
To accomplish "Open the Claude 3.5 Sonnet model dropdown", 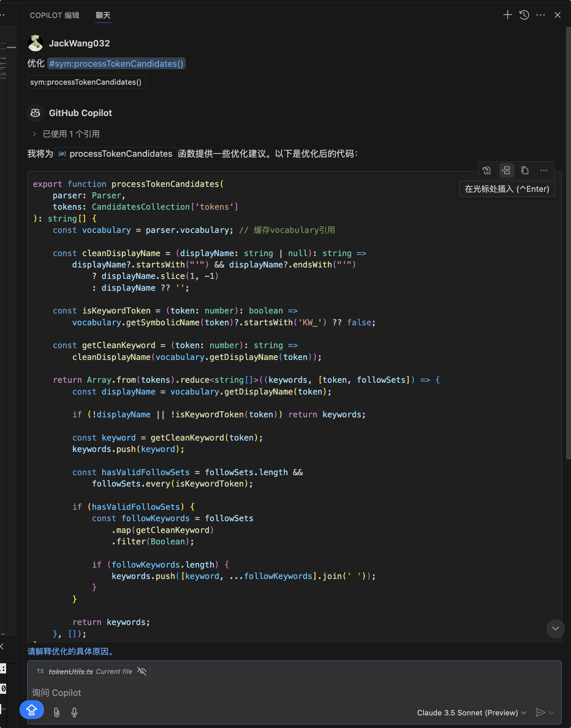I will click(x=471, y=713).
